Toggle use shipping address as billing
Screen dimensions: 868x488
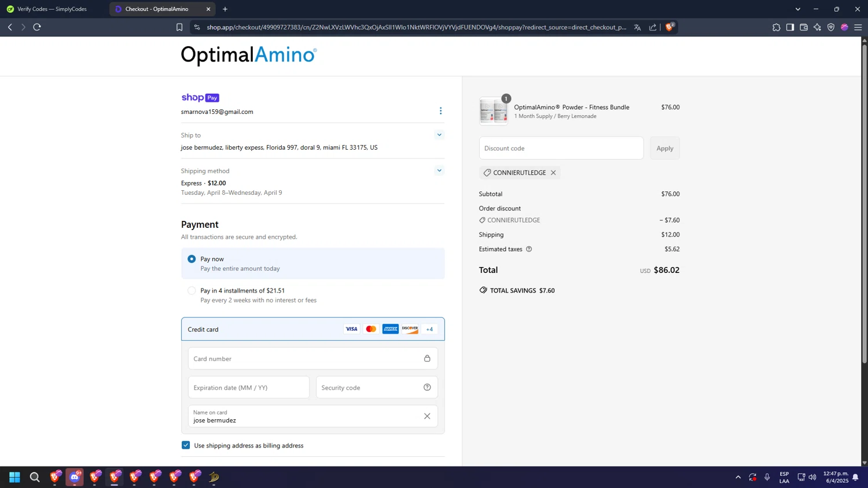point(186,445)
